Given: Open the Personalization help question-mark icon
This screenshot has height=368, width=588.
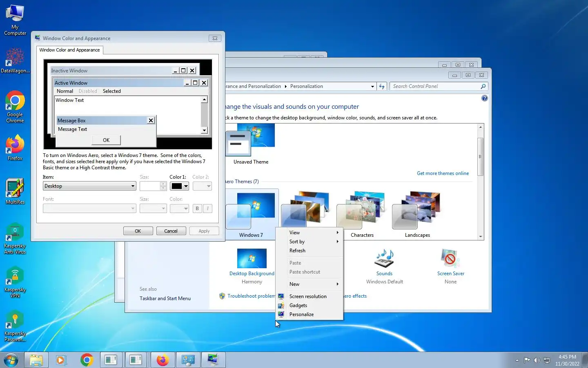Looking at the screenshot, I should coord(484,98).
